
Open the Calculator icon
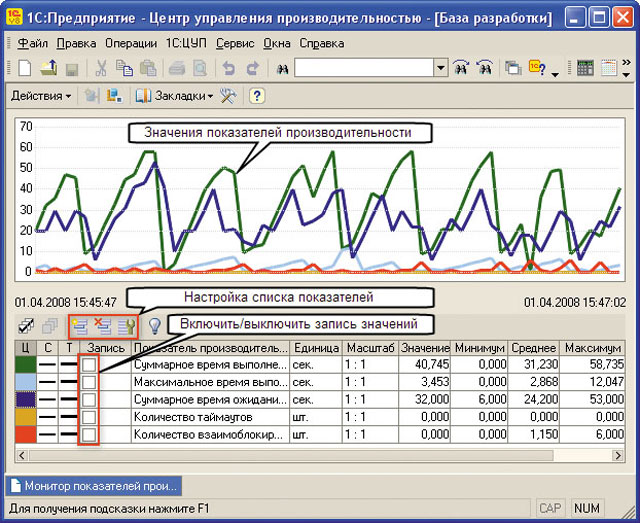(x=585, y=68)
